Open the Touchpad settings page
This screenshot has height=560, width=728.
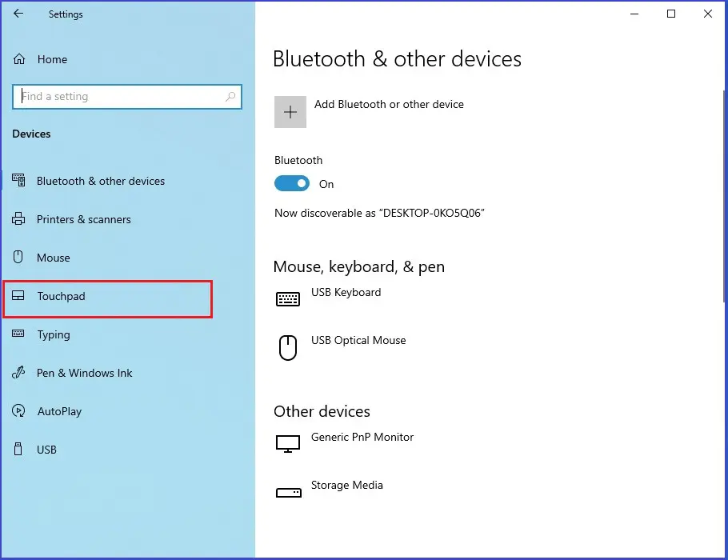click(x=61, y=297)
